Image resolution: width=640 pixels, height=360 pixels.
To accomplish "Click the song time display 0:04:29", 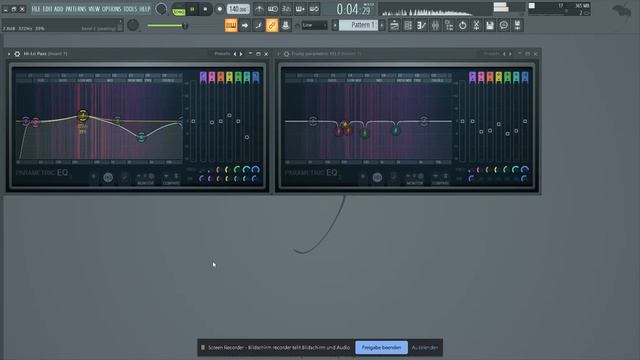I will (x=354, y=9).
